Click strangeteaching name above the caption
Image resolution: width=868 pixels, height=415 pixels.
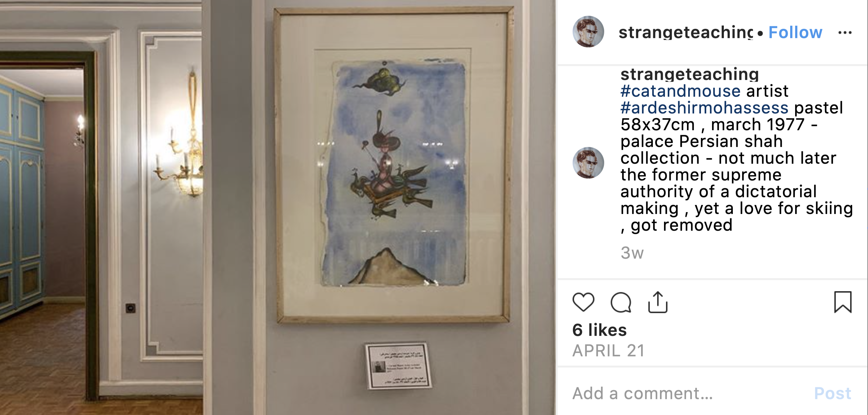point(689,74)
